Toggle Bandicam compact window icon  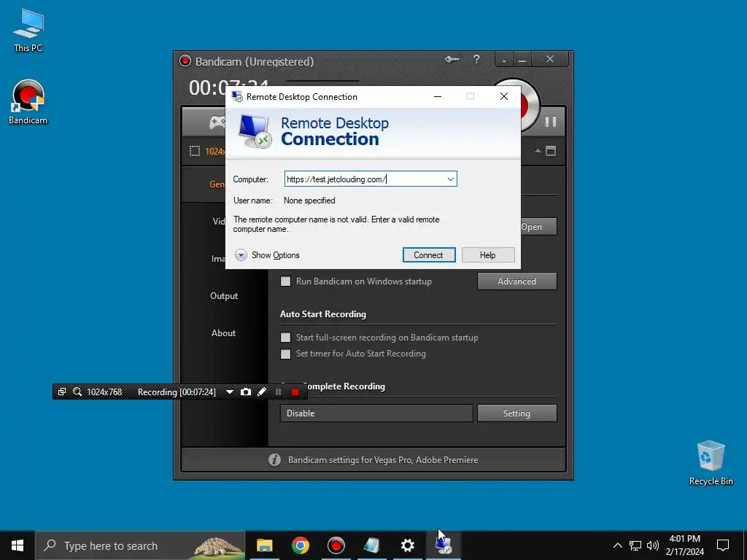[551, 151]
